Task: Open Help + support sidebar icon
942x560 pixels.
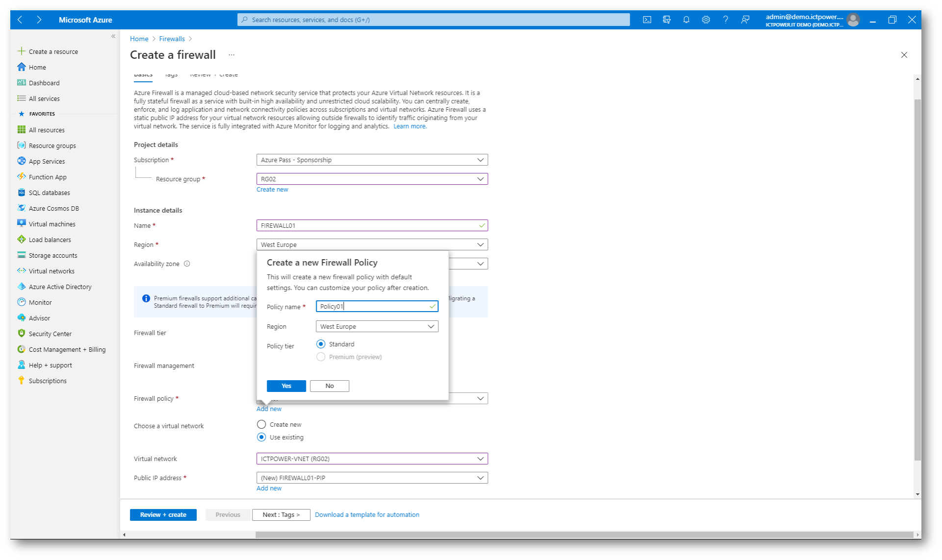Action: point(21,365)
